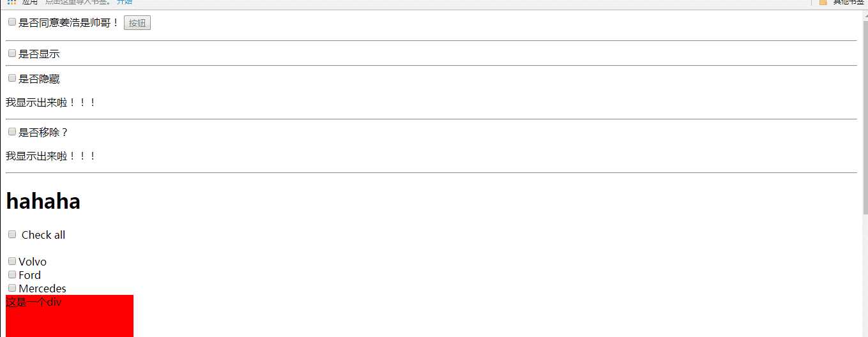The height and width of the screenshot is (337, 868).
Task: Click the vertical scrollbar thumb
Action: click(865, 118)
